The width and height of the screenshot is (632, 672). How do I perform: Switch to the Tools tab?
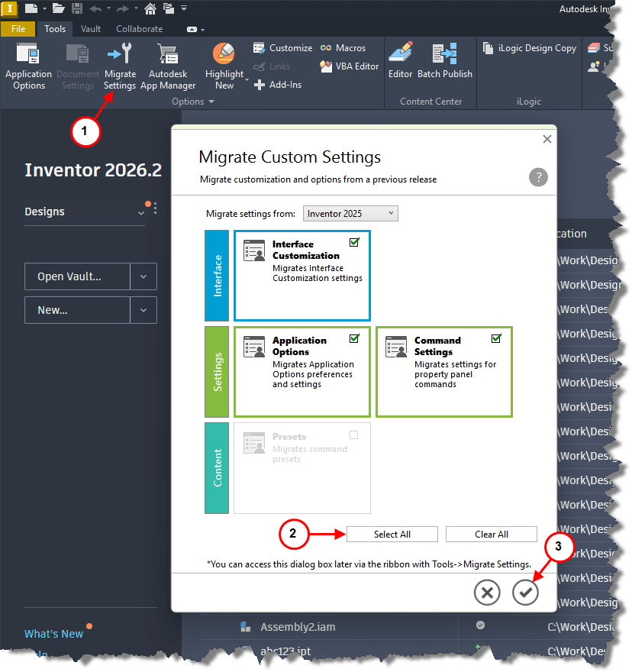point(55,29)
